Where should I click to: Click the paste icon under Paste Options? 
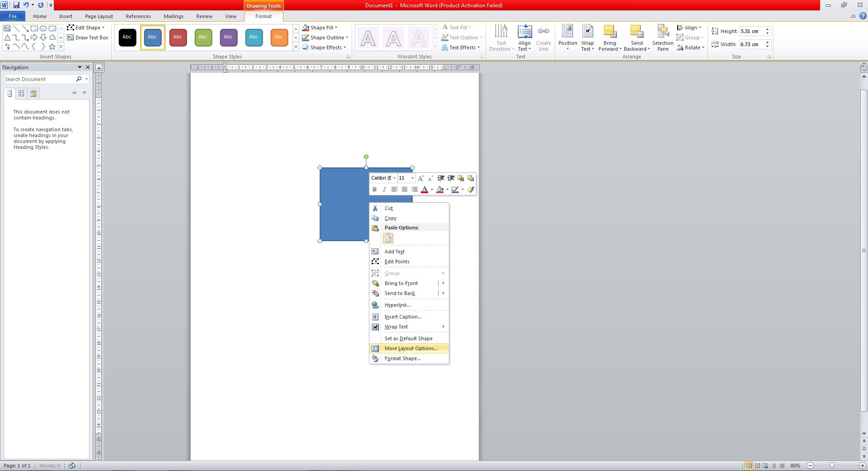pos(388,238)
